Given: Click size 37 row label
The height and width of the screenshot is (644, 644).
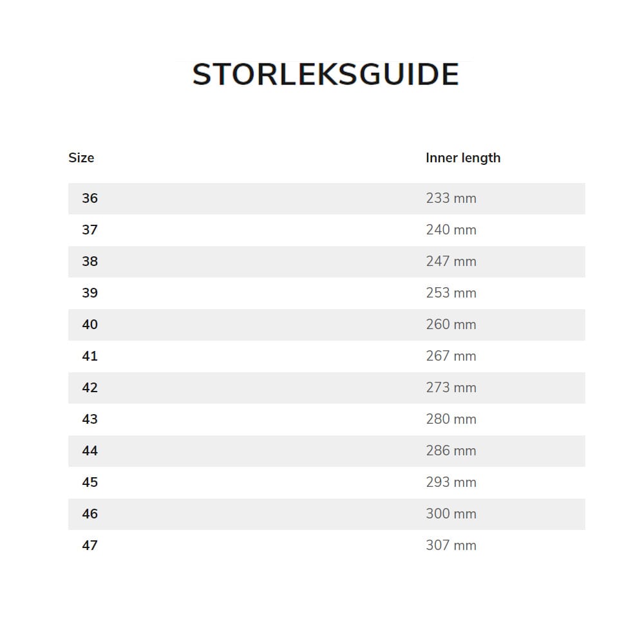Looking at the screenshot, I should tap(90, 230).
